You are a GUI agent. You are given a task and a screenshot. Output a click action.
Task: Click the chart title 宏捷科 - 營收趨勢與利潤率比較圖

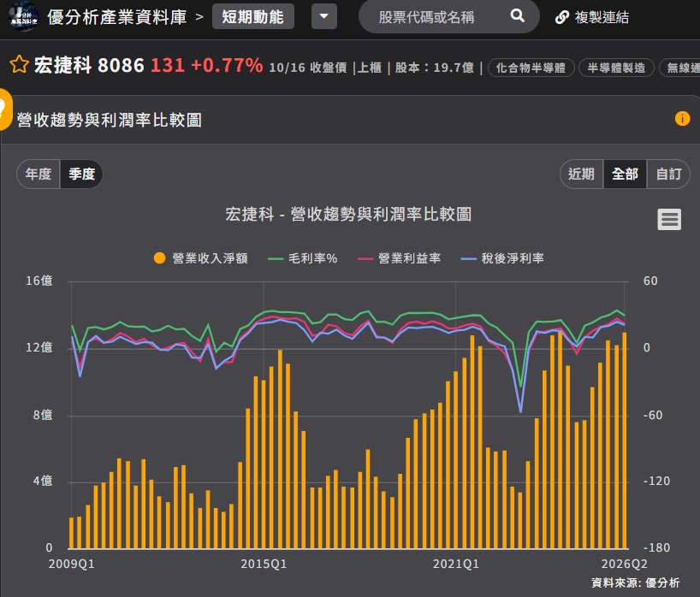348,214
